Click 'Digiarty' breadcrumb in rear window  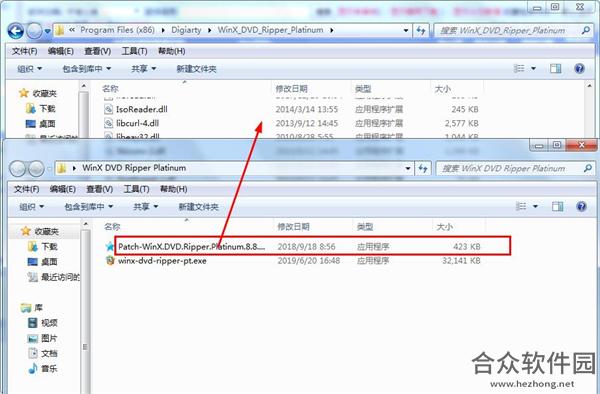pyautogui.click(x=186, y=30)
